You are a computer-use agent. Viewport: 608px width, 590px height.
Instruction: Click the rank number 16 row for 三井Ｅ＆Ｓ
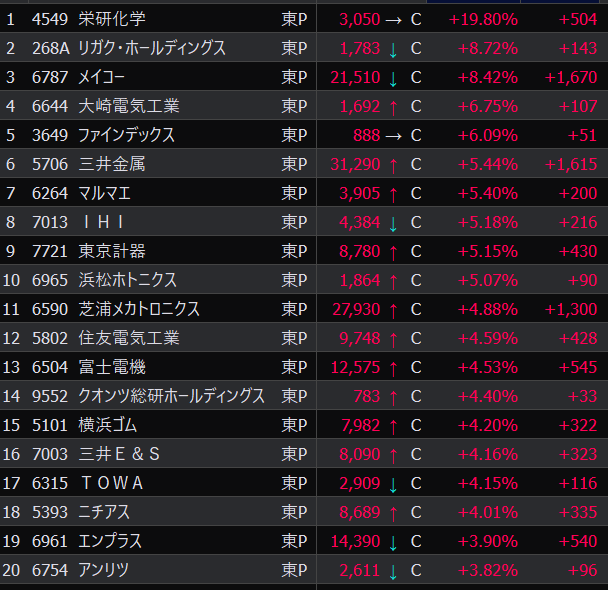pyautogui.click(x=11, y=455)
